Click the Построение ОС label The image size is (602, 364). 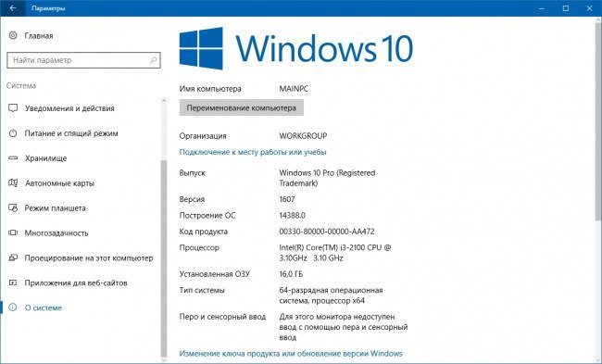207,216
